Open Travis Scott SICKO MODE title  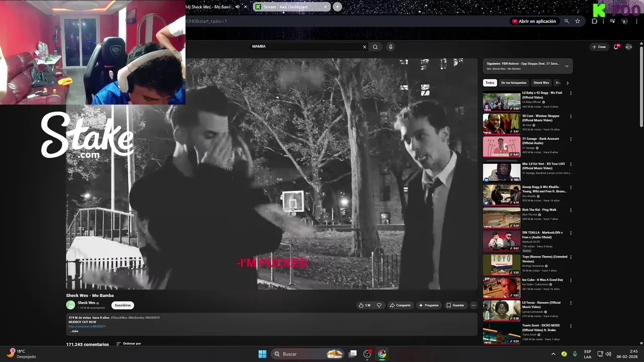(x=541, y=328)
